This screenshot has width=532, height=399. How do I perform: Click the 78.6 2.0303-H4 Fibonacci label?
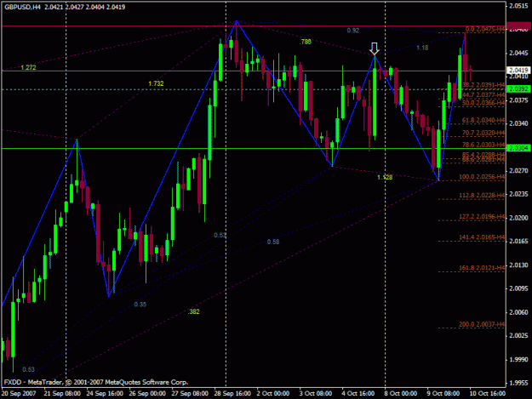(x=483, y=145)
